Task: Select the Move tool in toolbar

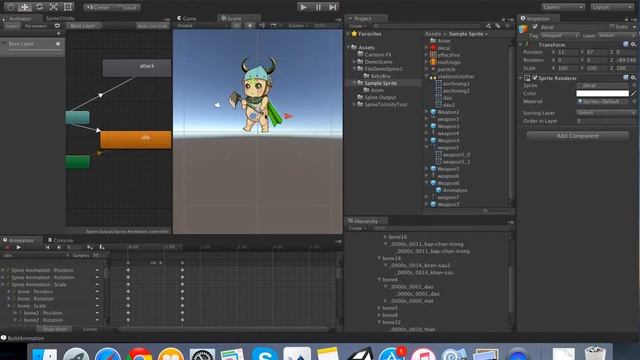Action: (x=25, y=7)
